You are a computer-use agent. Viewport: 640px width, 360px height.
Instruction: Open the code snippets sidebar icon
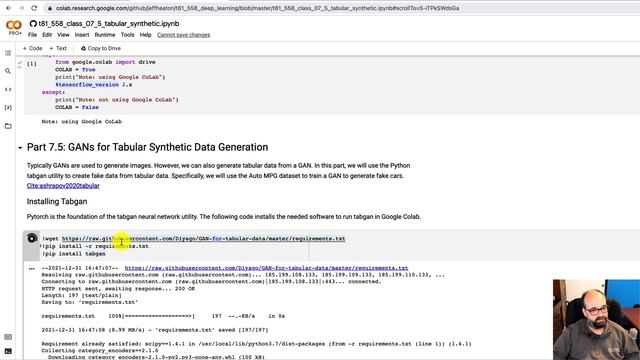pyautogui.click(x=8, y=89)
